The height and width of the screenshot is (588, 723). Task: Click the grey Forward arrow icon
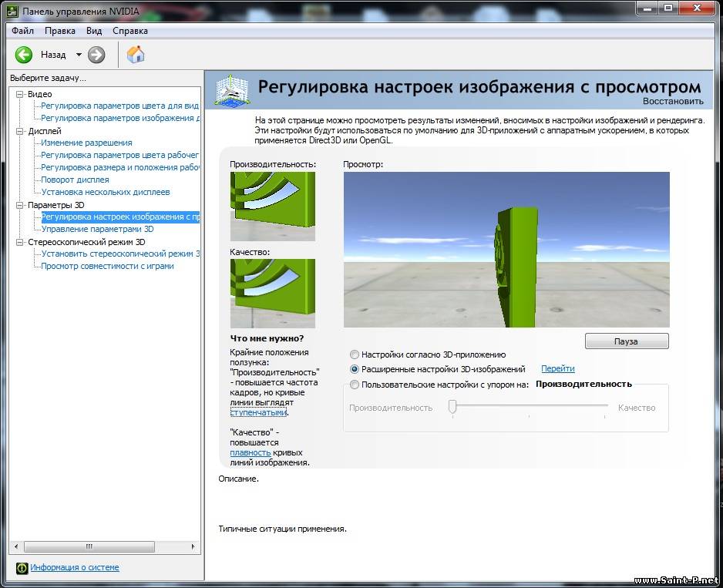click(x=96, y=55)
